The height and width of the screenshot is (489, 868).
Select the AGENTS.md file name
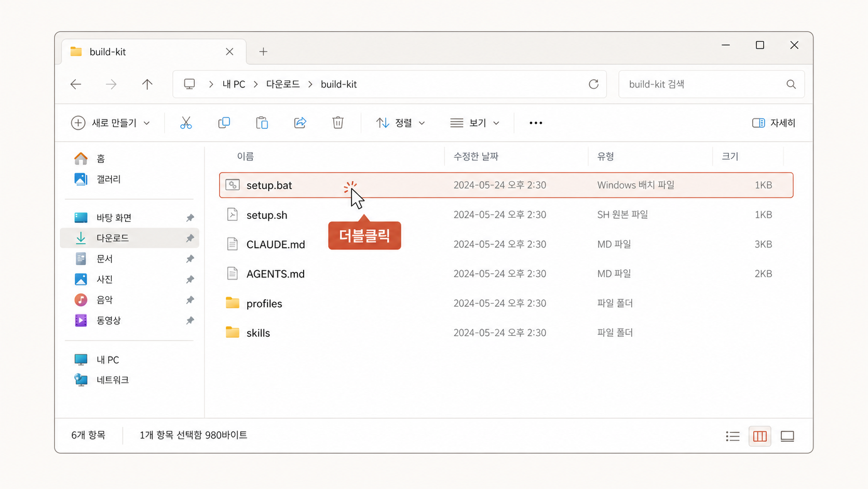(276, 274)
